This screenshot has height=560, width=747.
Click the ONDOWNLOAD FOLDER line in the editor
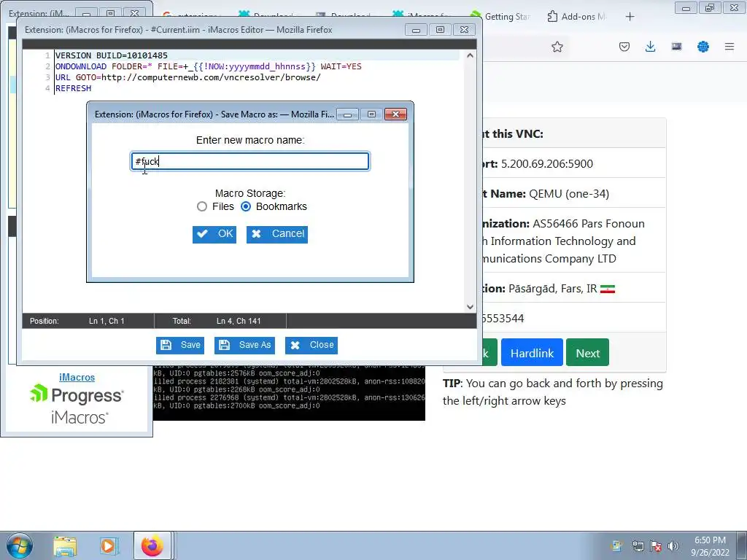point(208,66)
